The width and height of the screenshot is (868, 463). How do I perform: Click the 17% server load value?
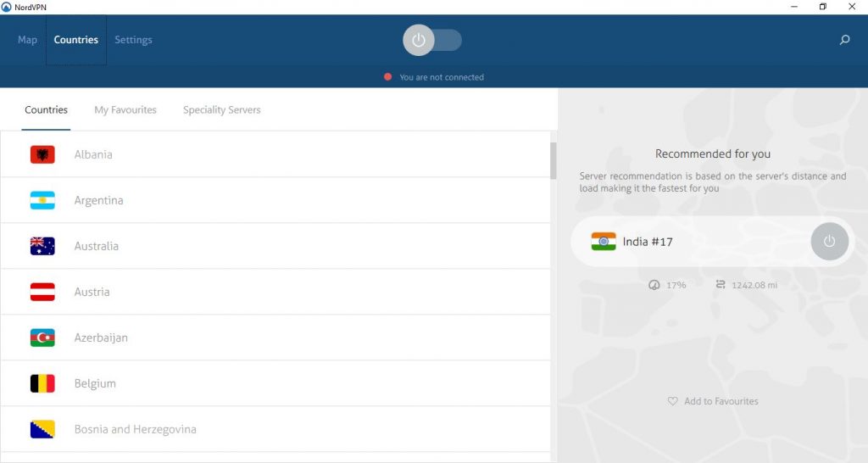tap(676, 285)
